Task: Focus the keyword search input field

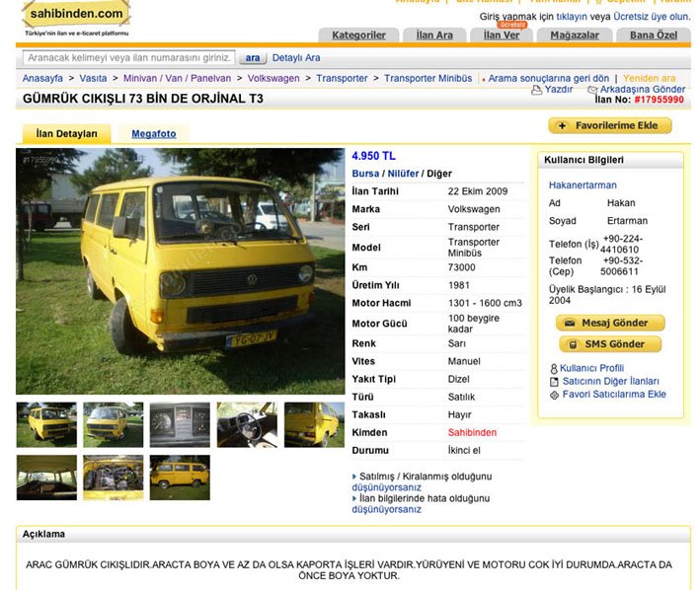Action: pos(129,58)
